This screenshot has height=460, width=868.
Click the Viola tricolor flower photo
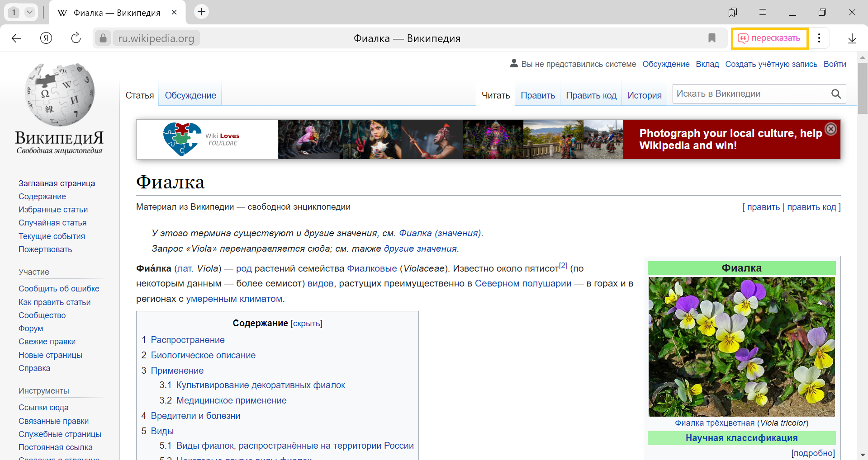(741, 347)
